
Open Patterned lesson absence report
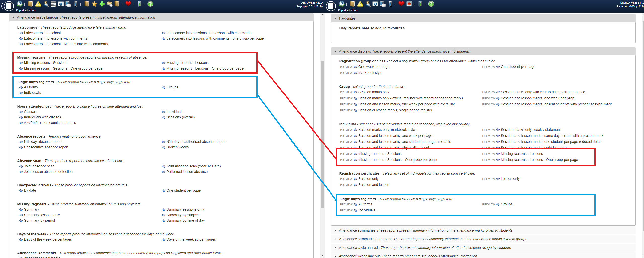[187, 172]
